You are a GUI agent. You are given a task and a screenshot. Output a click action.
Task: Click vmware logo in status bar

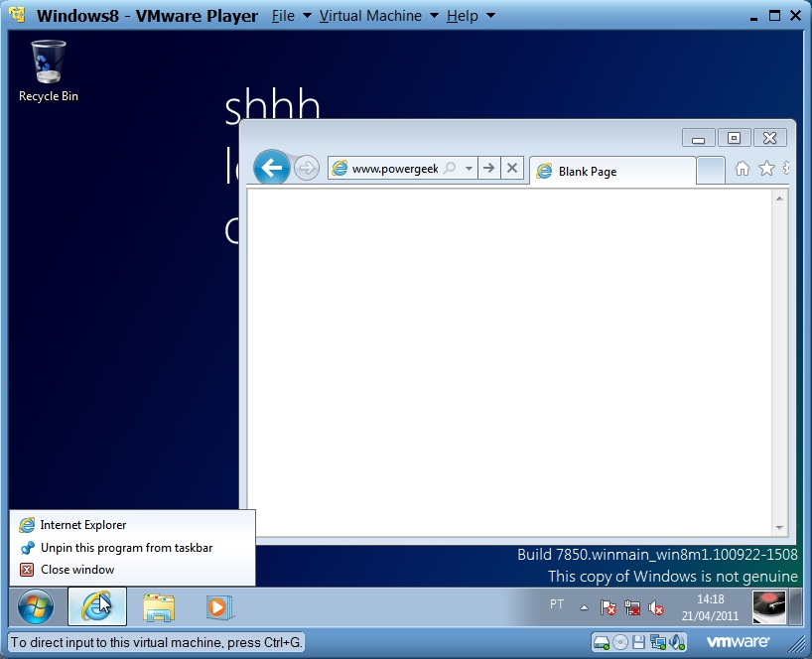coord(738,642)
